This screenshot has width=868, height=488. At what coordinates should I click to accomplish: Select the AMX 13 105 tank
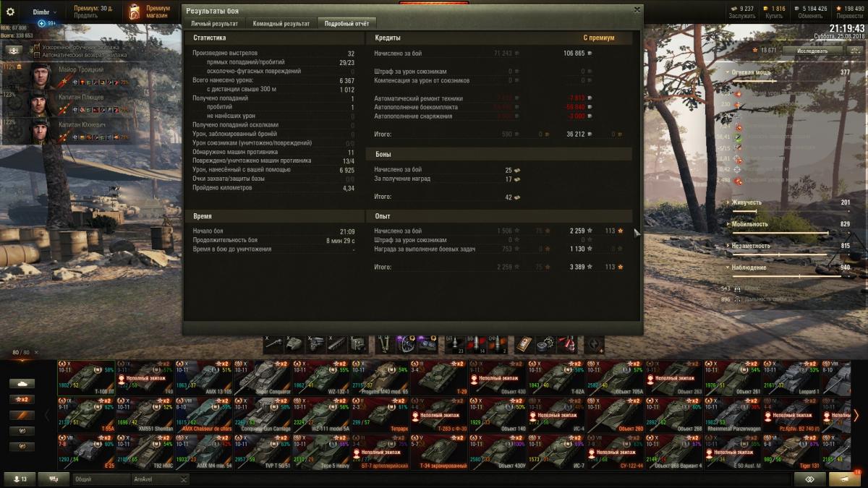204,377
